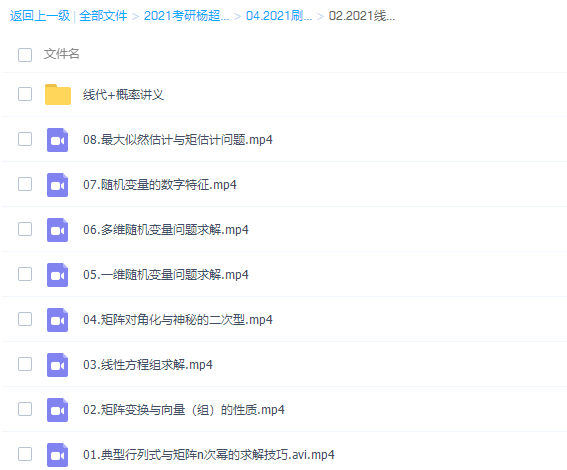Jump to 04.2021刷... breadcrumb folder
Viewport: 567px width, 470px height.
coord(279,16)
